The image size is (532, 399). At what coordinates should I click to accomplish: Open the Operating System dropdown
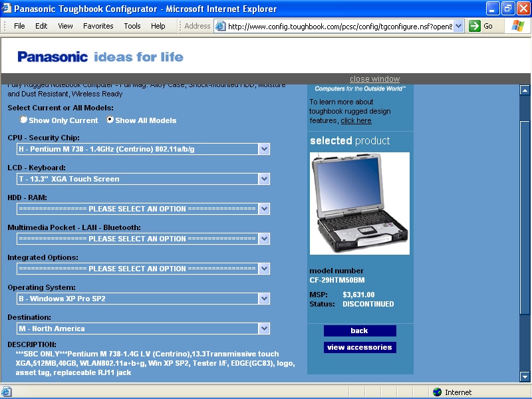click(264, 299)
